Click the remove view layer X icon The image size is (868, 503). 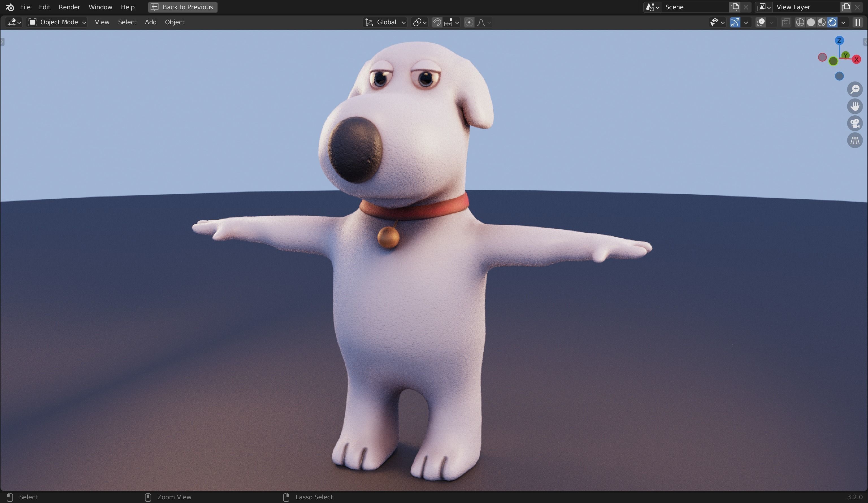(x=857, y=7)
